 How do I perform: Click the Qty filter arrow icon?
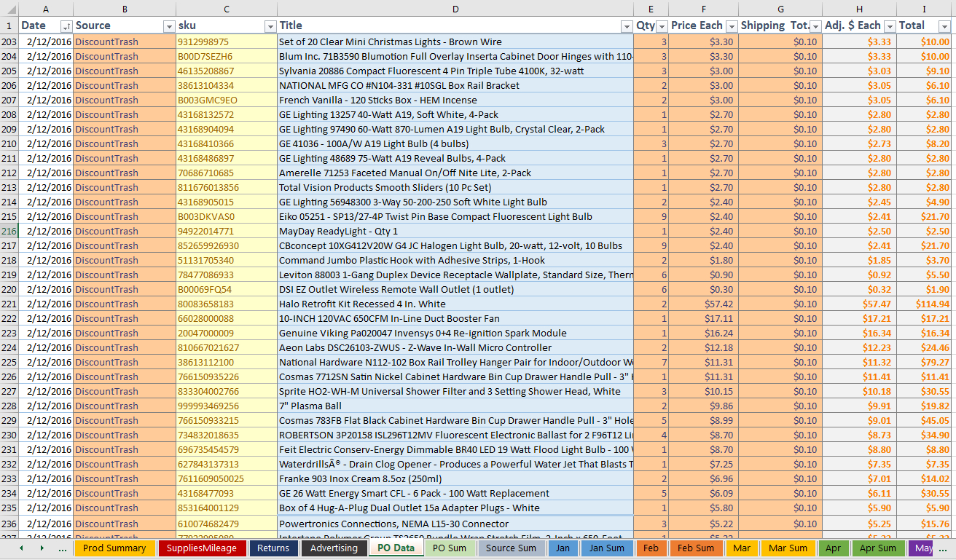tap(662, 26)
